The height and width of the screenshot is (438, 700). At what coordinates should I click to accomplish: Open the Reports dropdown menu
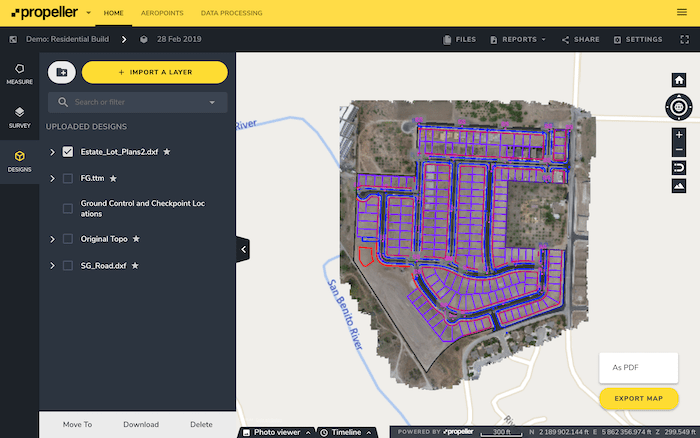coord(524,40)
